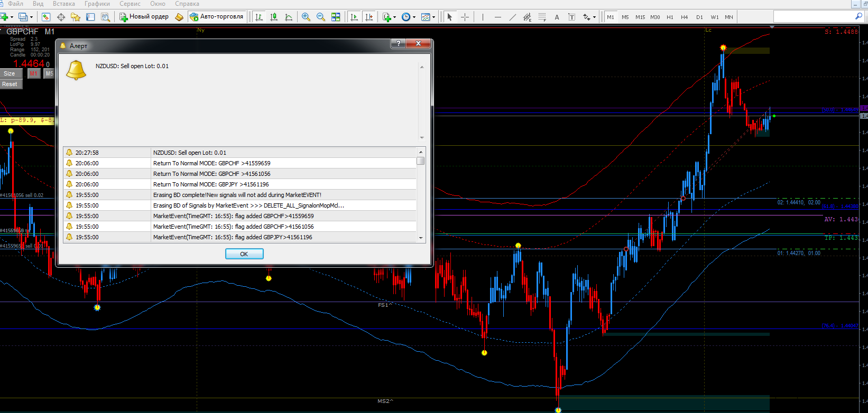Image resolution: width=868 pixels, height=413 pixels.
Task: Click Новый ордер button
Action: [144, 17]
